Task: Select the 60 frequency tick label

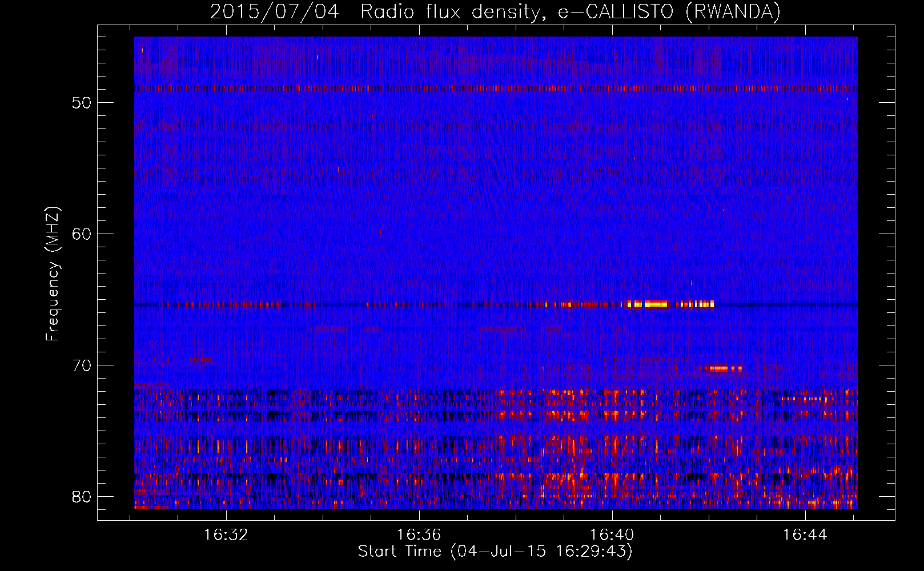Action: point(82,234)
